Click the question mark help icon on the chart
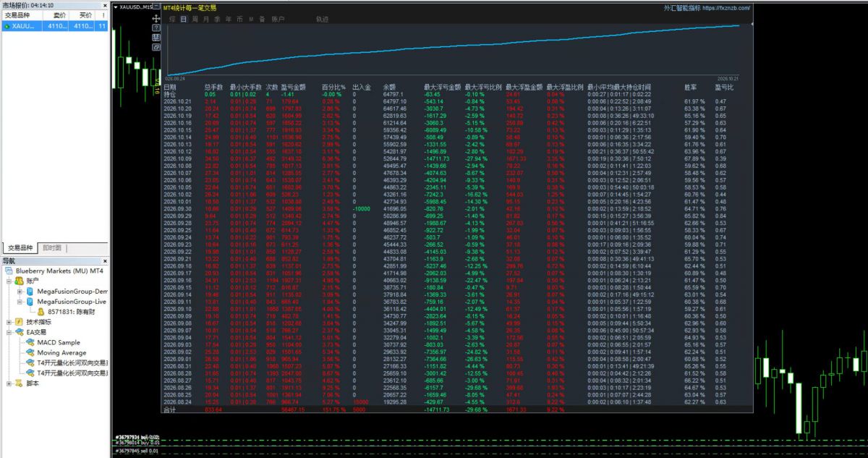This screenshot has width=868, height=458. point(156,27)
